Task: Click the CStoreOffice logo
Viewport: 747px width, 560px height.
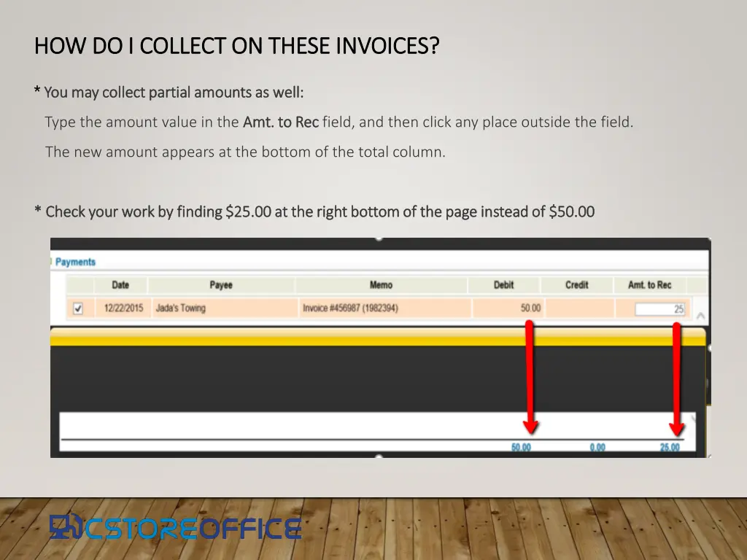Action: click(175, 528)
